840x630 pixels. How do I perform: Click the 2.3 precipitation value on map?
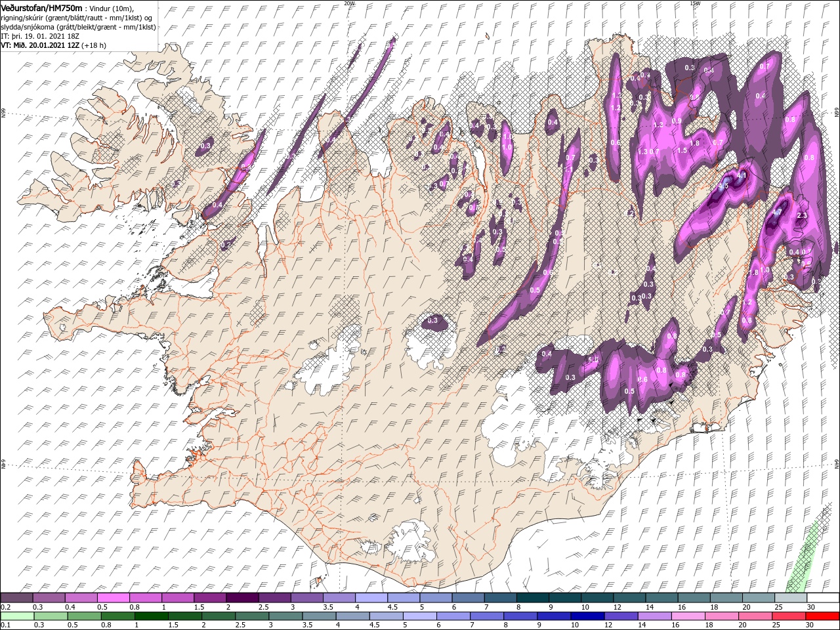(801, 215)
